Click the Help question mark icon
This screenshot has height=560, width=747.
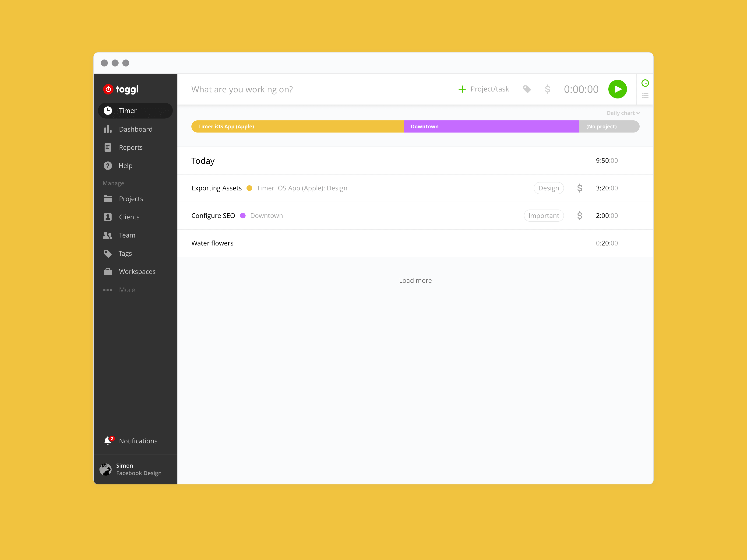[108, 166]
